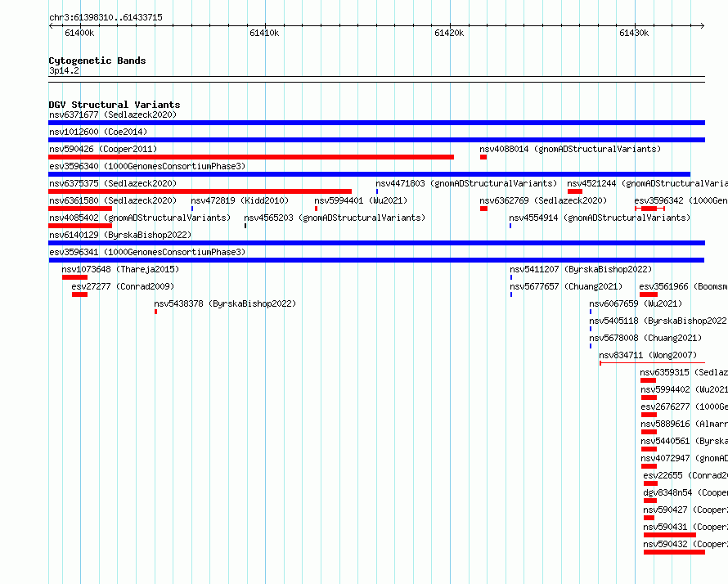Click the nsv590431 variant label

pos(685,527)
